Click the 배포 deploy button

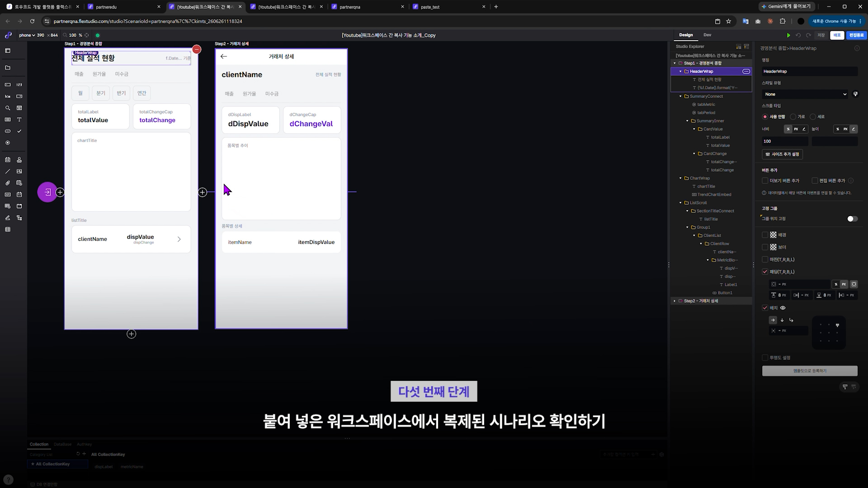click(x=837, y=35)
